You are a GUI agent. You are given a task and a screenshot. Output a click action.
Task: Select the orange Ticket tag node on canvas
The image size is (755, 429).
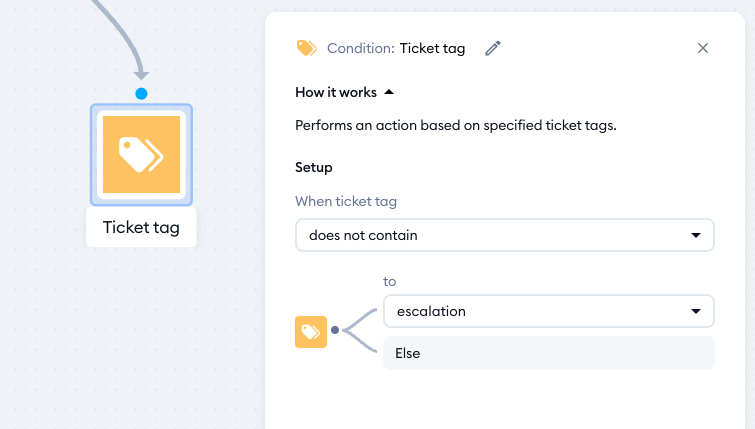click(141, 155)
